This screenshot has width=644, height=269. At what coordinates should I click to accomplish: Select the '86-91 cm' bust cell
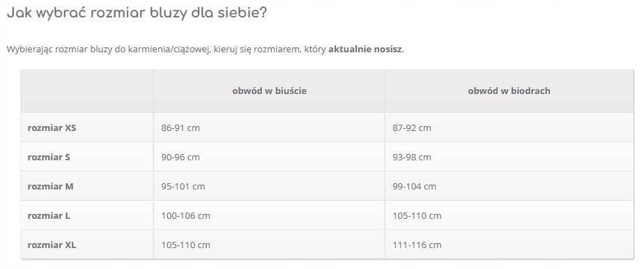click(x=270, y=128)
